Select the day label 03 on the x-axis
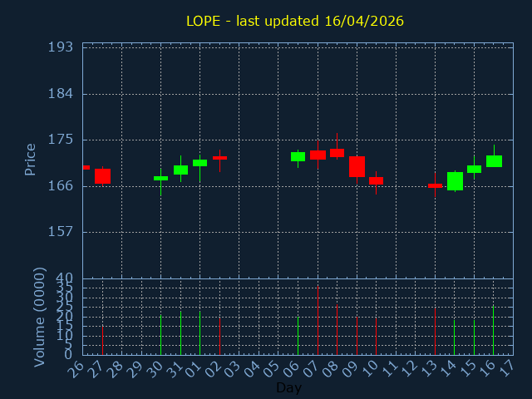 tap(232, 368)
